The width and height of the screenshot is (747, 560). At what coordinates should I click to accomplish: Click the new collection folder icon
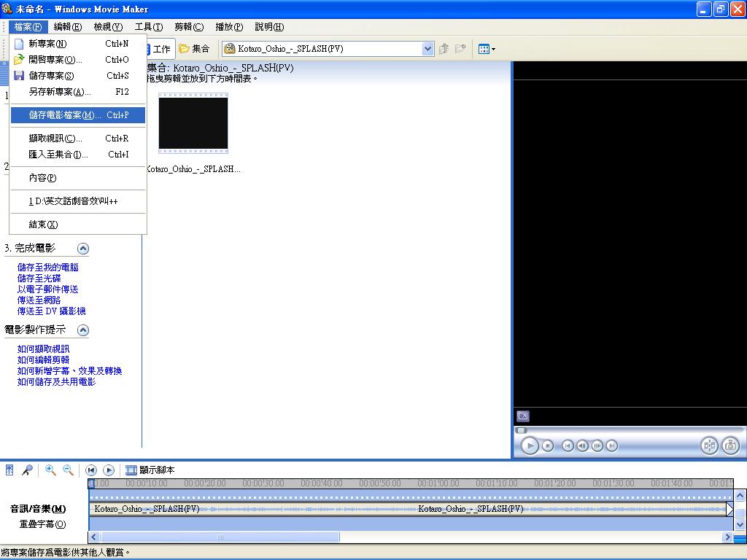(x=460, y=49)
